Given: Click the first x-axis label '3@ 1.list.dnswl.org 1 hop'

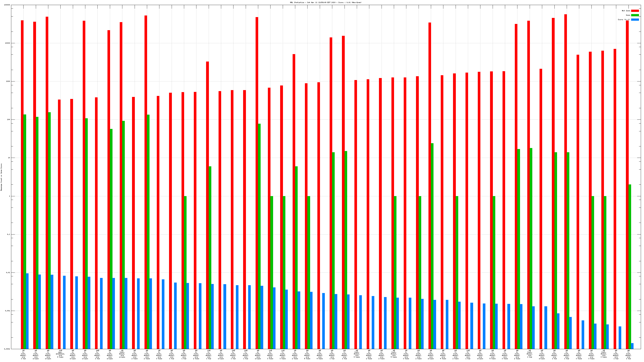Looking at the screenshot, I should click(x=23, y=355).
